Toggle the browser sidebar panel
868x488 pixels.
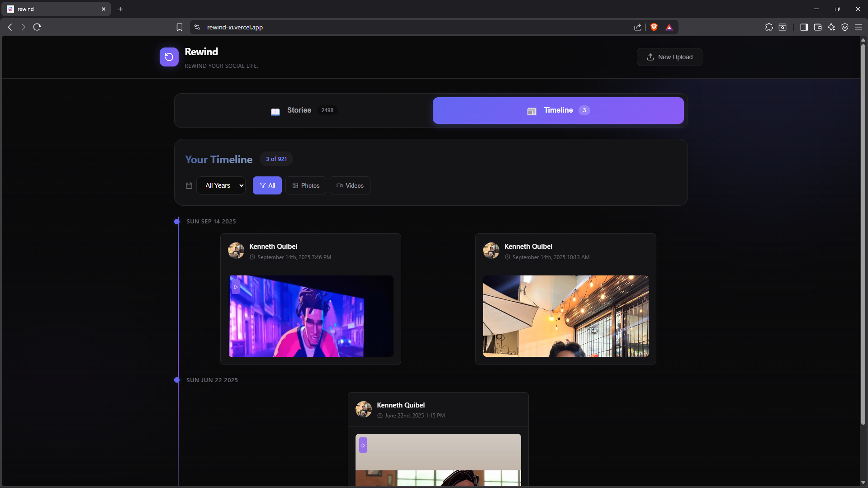(804, 27)
